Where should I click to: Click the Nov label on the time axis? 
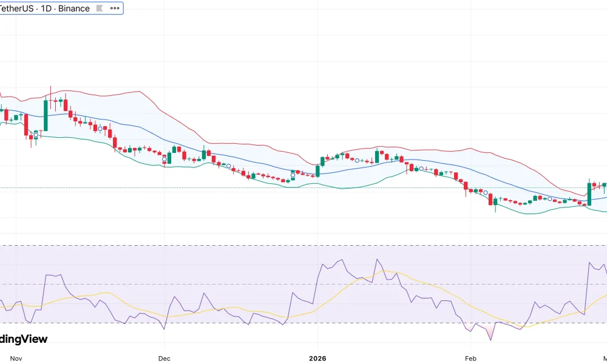pos(17,359)
